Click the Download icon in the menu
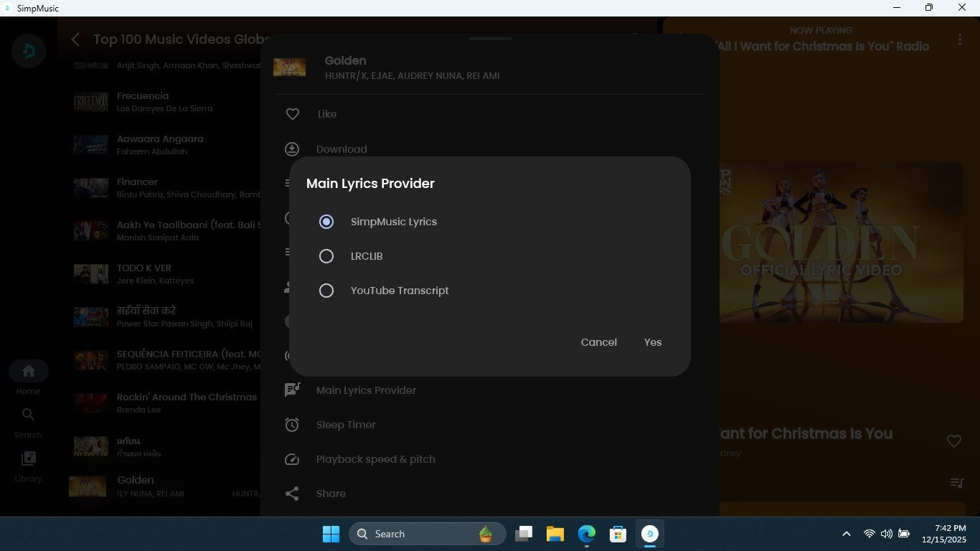980x551 pixels. 292,149
